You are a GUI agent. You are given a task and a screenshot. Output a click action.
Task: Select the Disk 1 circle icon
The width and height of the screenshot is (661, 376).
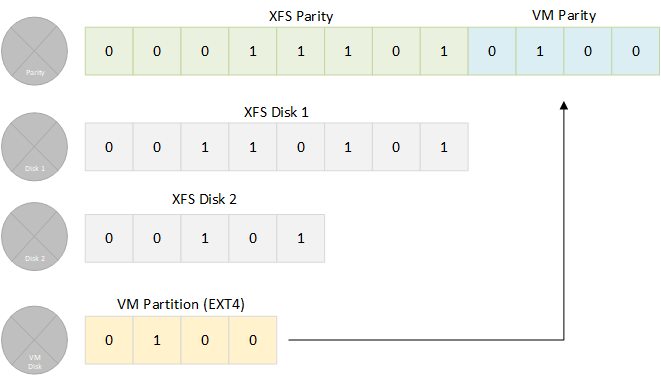(35, 147)
